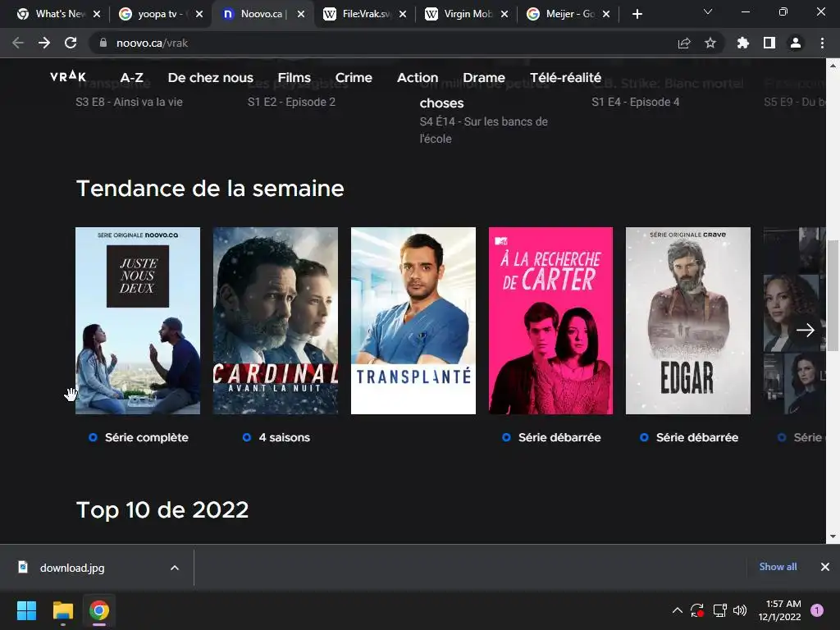Open the download.jpg file in downloads bar

(72, 568)
